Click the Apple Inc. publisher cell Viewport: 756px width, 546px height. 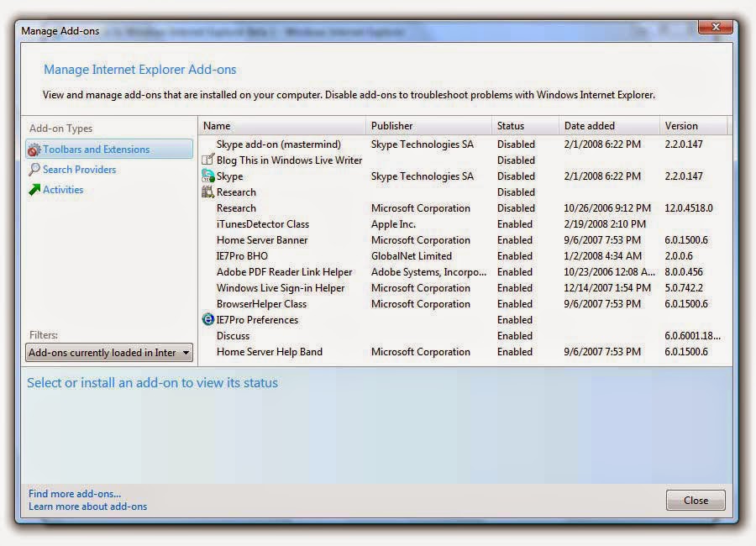(x=393, y=223)
